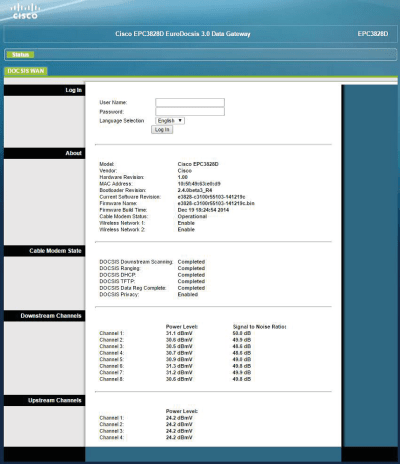The width and height of the screenshot is (400, 464).
Task: Click the 'Completed' value for DOCSIS Ranging
Action: tap(191, 268)
